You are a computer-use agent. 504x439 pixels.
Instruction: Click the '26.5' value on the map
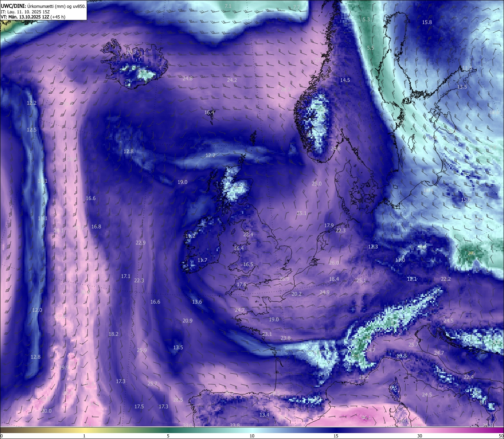coord(178,400)
